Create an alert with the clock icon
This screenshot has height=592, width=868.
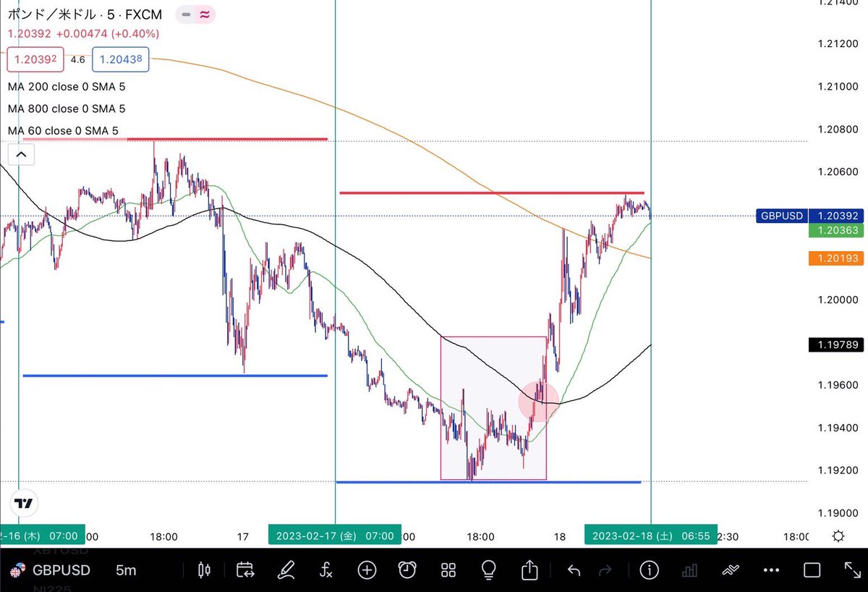tap(407, 570)
